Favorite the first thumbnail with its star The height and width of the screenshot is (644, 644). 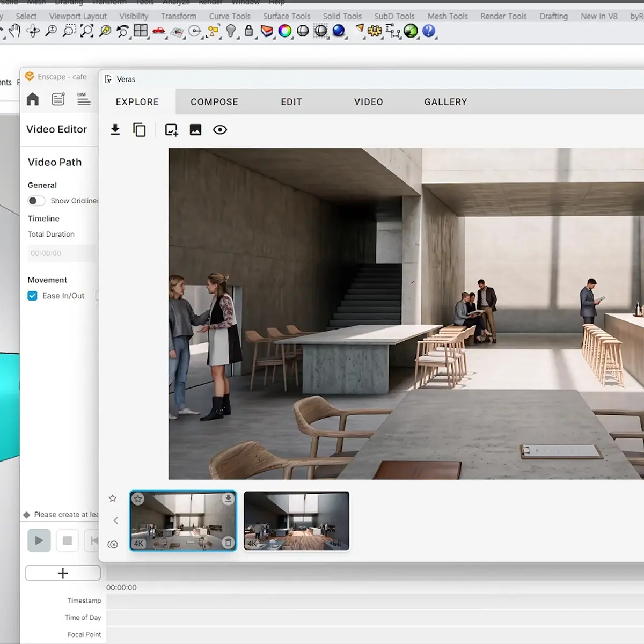(x=138, y=499)
